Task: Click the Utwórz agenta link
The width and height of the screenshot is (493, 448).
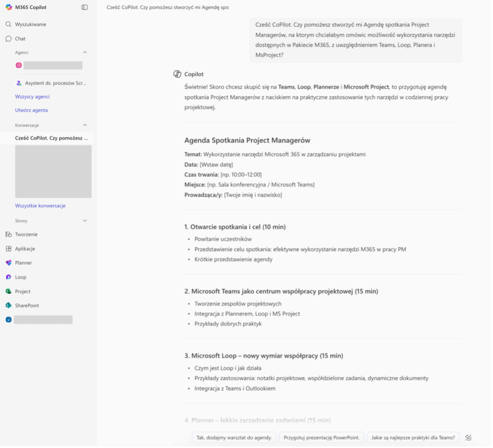Action: 31,110
